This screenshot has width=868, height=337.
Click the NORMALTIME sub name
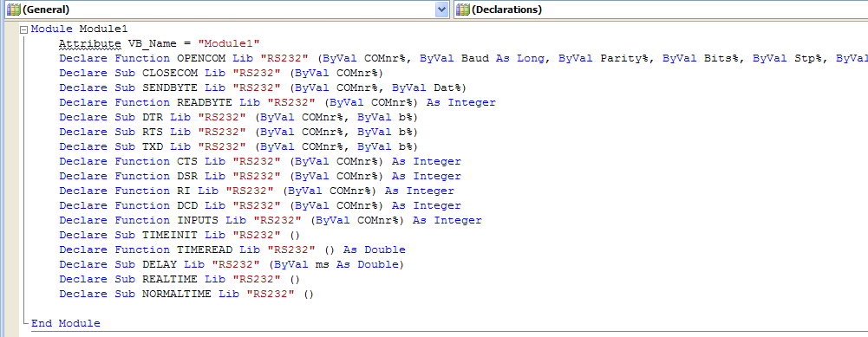(177, 294)
